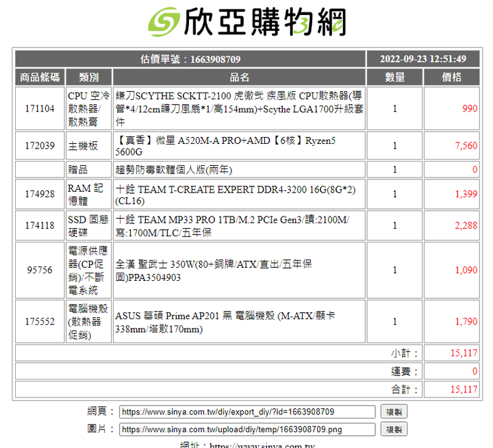Click the sinya.com.tw link at bottom
The height and width of the screenshot is (448, 493).
(x=262, y=445)
